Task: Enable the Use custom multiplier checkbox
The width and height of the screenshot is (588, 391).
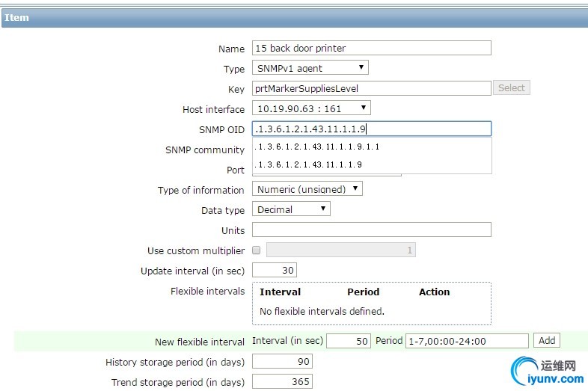Action: click(x=257, y=250)
